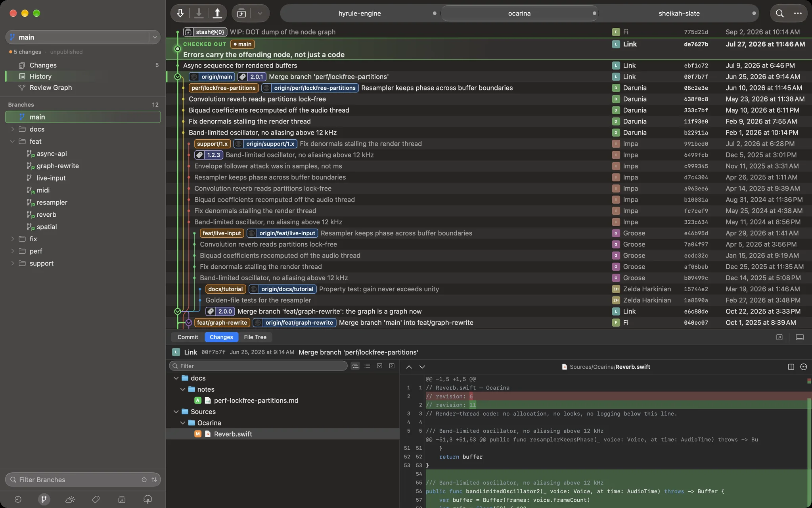Switch to the Commit detail tab
Screen dimensions: 812x508
pos(188,337)
